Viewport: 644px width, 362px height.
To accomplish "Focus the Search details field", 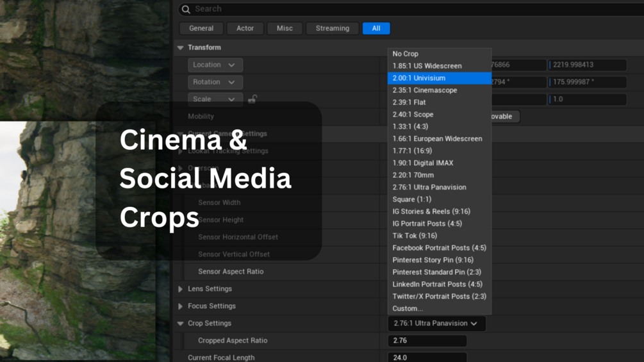I will click(411, 9).
